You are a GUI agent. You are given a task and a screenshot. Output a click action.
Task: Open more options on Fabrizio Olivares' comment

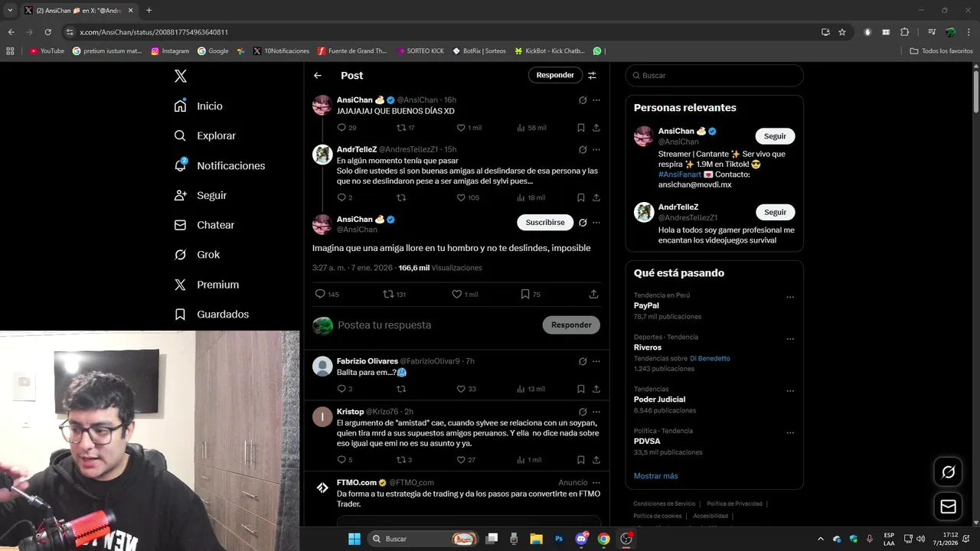[x=596, y=361]
